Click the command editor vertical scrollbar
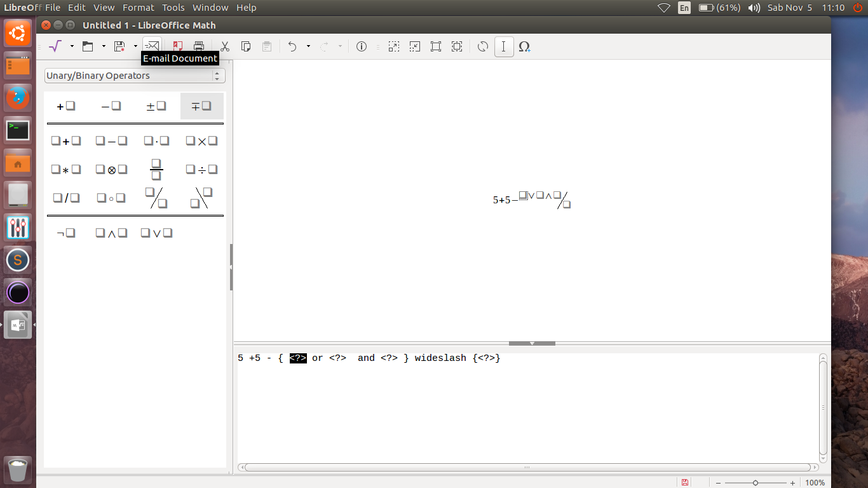This screenshot has width=868, height=488. point(824,407)
